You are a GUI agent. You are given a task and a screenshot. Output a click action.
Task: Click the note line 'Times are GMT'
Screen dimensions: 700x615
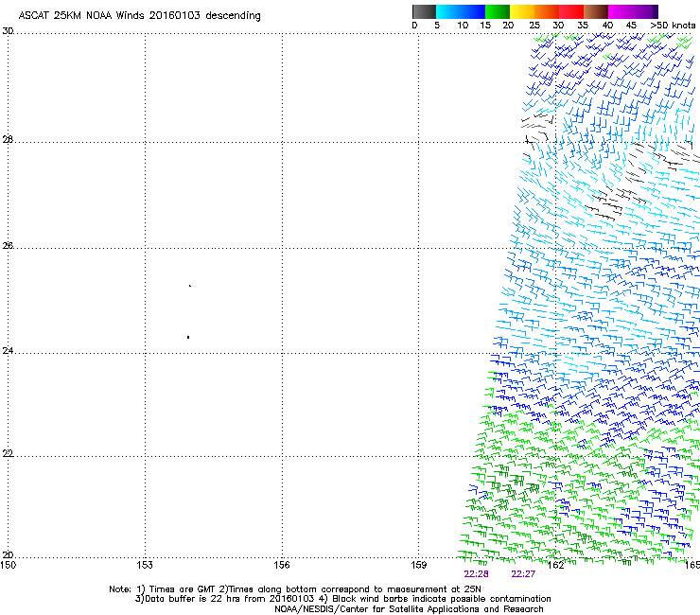pyautogui.click(x=181, y=589)
